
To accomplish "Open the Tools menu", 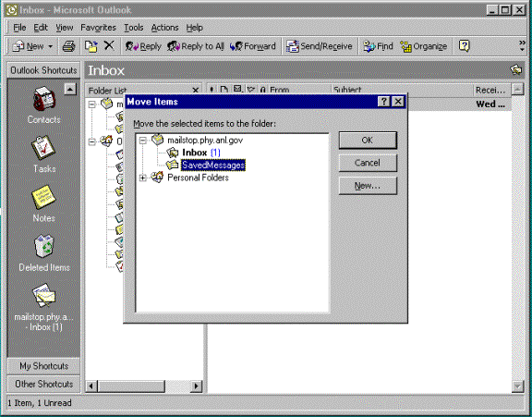I will tap(133, 28).
